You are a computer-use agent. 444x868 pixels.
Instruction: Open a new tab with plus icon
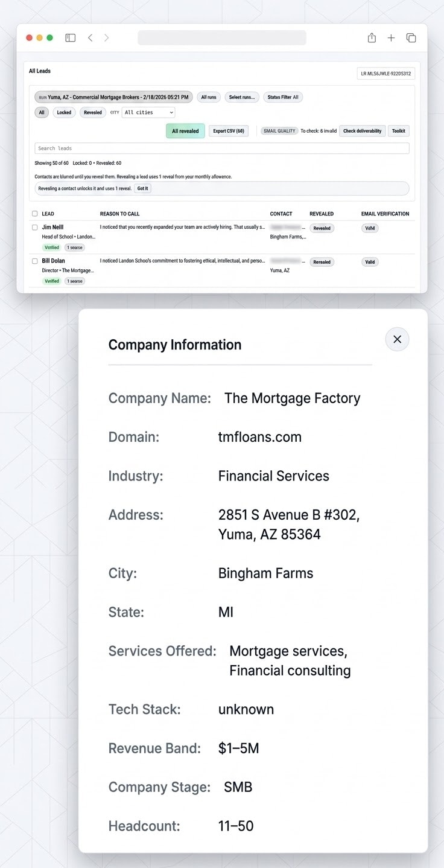391,37
